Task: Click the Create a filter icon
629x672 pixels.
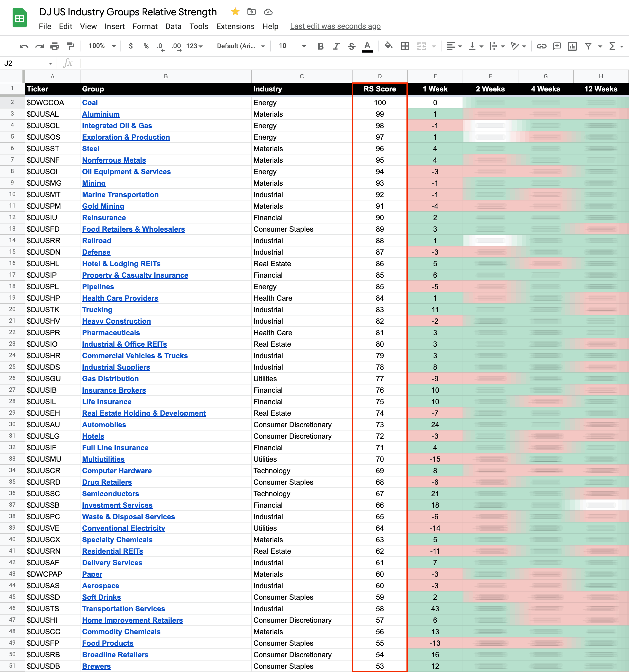Action: point(588,46)
